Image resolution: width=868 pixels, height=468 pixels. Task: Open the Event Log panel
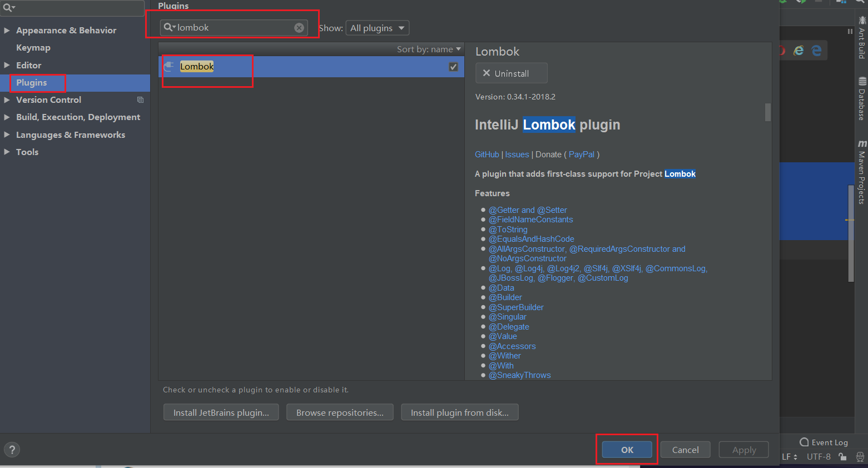(824, 442)
